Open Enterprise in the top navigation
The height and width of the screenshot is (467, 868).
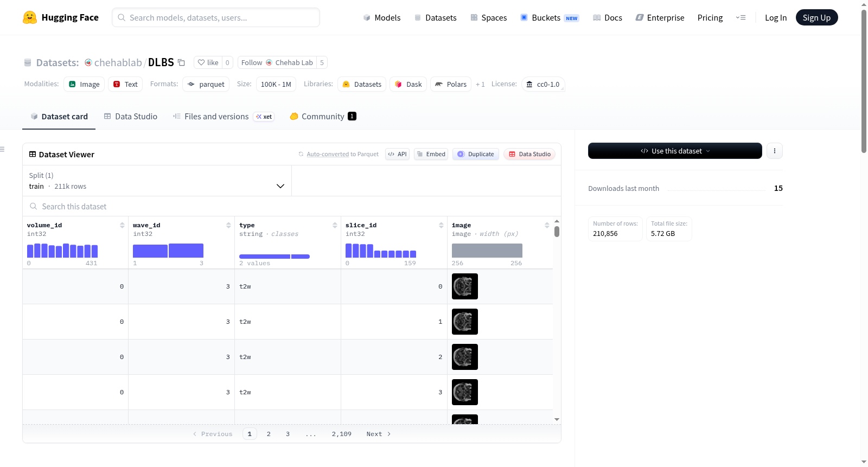tap(660, 17)
